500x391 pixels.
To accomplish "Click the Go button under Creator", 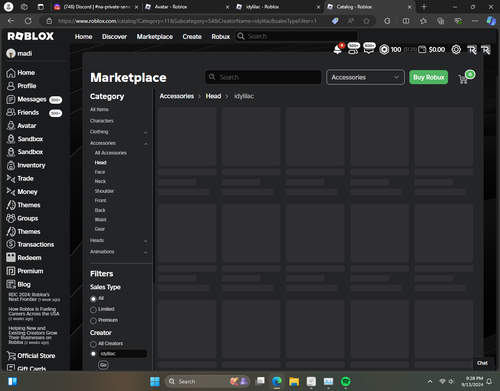I will 103,365.
